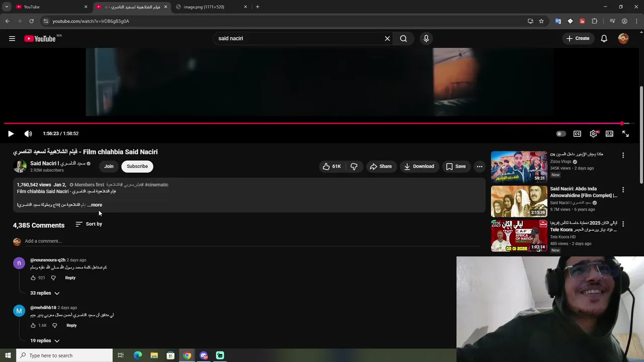Open options for the Tele Koora video
The width and height of the screenshot is (644, 362).
623,224
